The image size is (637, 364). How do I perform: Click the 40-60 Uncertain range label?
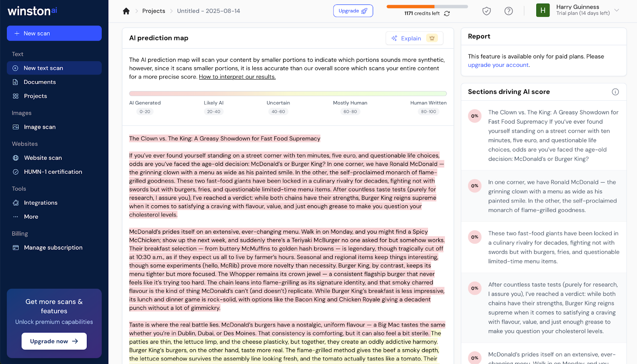click(x=278, y=112)
